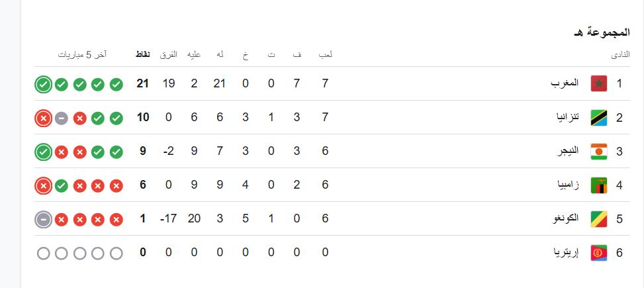Viewport: 644px width, 288px height.
Task: Click Congo's latest draw result icon
Action: (43, 219)
